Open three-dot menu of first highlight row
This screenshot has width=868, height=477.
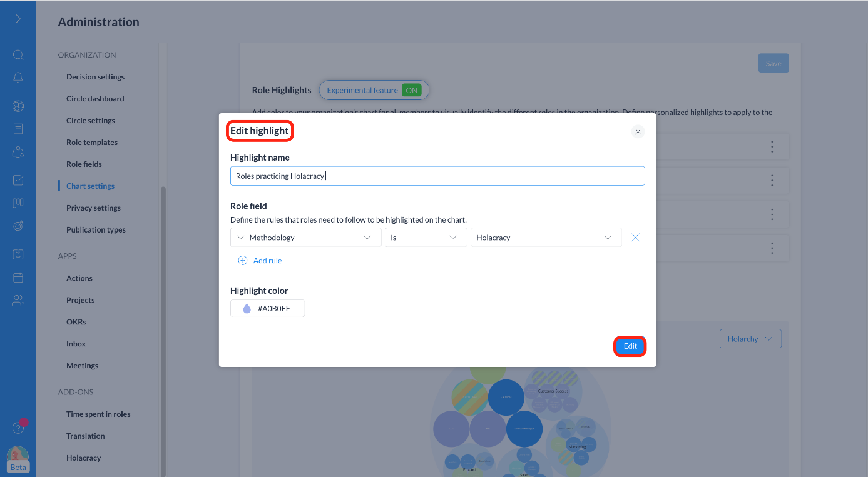[x=772, y=147]
